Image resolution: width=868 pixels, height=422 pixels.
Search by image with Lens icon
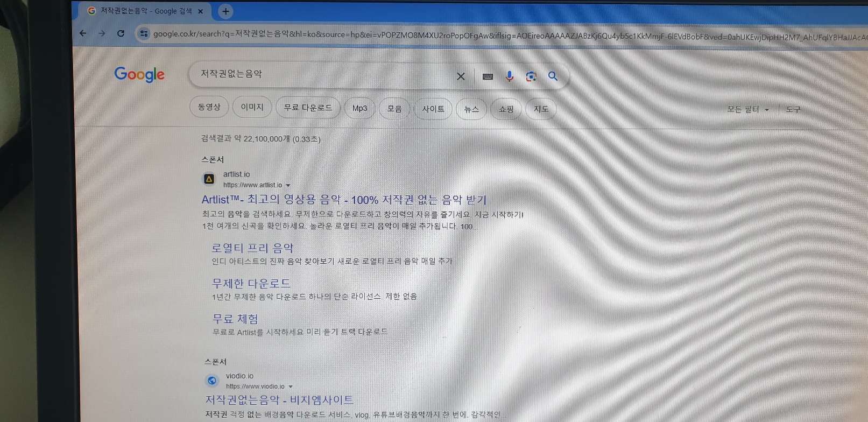(531, 76)
